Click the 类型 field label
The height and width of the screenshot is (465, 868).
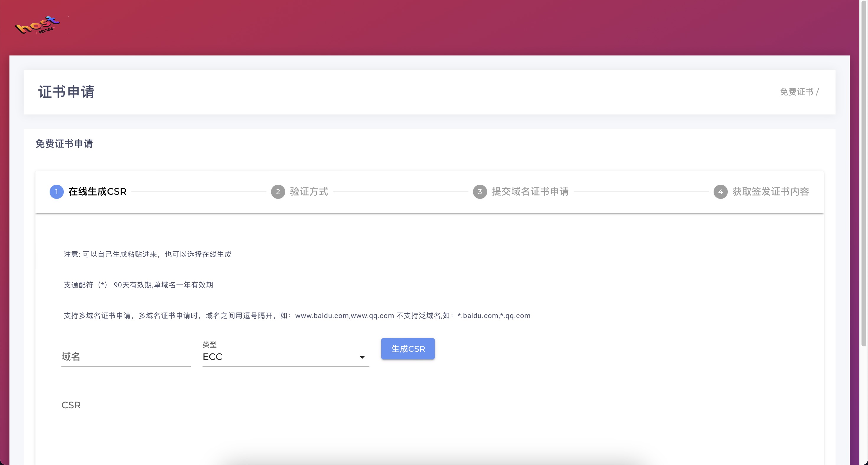pyautogui.click(x=210, y=344)
